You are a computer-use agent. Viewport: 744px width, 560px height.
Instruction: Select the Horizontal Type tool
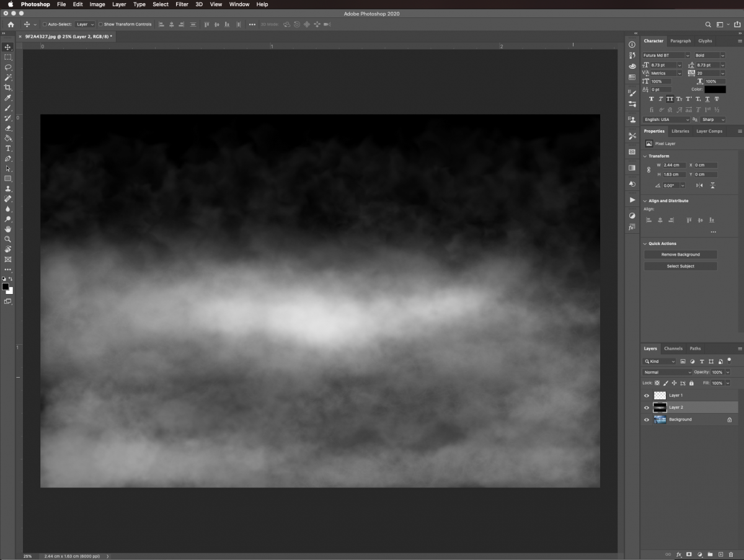click(8, 148)
